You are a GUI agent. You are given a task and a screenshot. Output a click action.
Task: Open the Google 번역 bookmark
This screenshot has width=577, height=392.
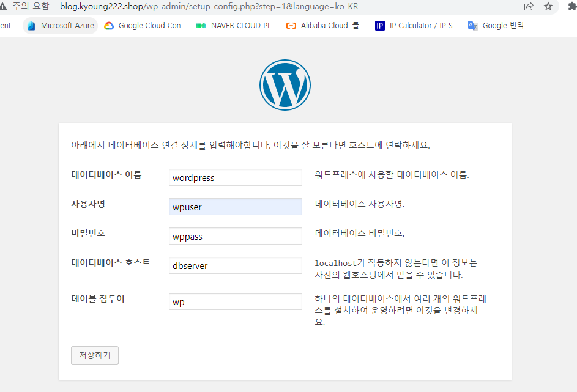(496, 25)
